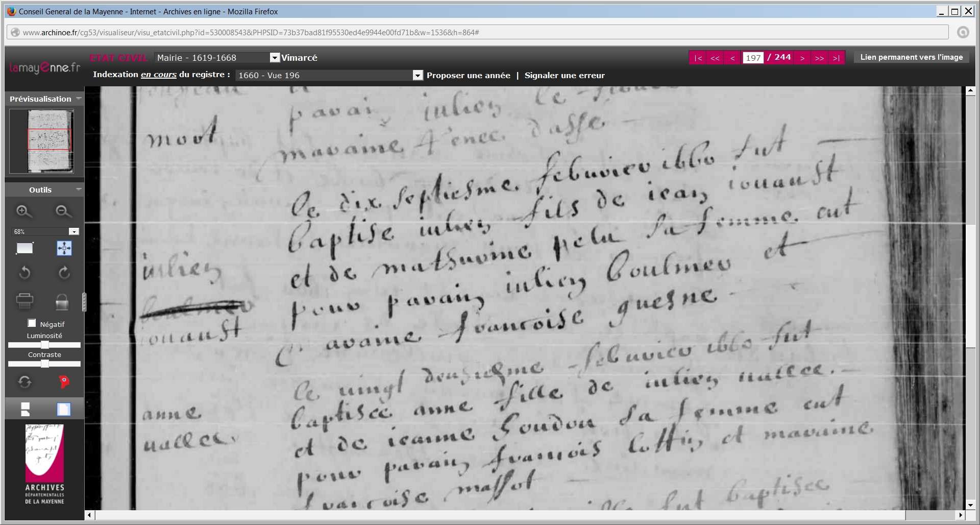This screenshot has width=980, height=525.
Task: Switch to single page view mode
Action: coord(64,409)
